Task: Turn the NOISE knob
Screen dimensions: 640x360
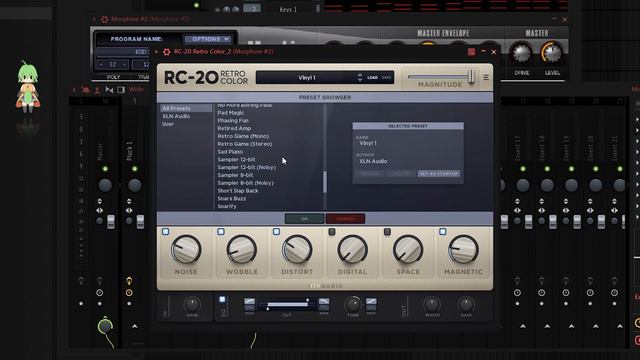Action: click(x=186, y=249)
